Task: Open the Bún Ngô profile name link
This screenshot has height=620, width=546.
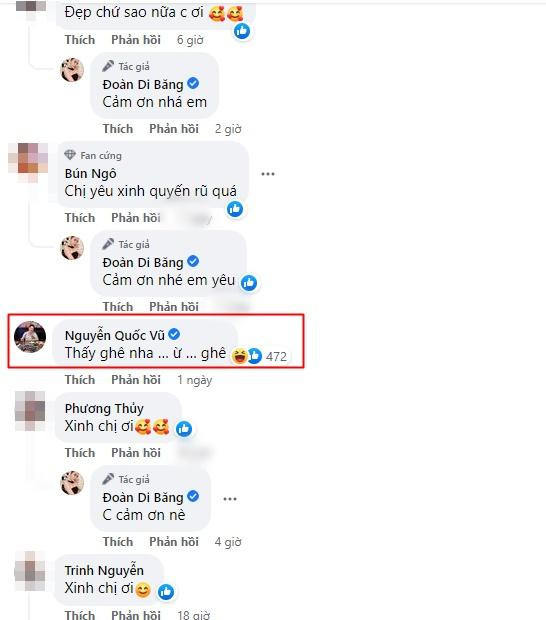Action: (x=91, y=174)
